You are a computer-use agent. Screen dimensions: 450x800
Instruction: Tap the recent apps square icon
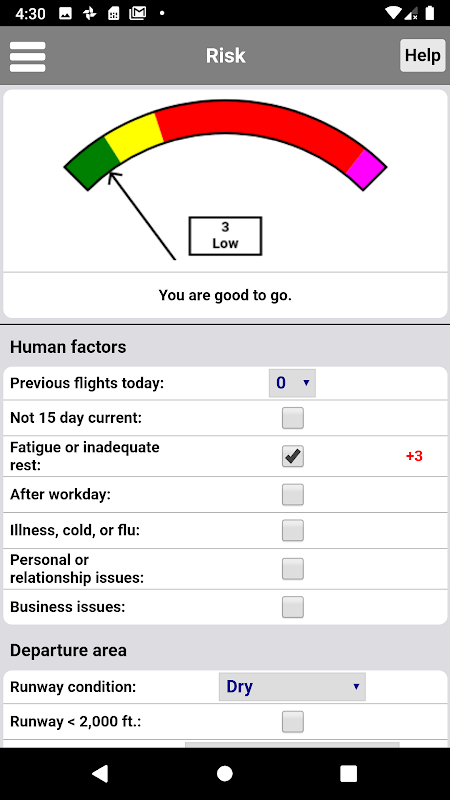coord(349,773)
